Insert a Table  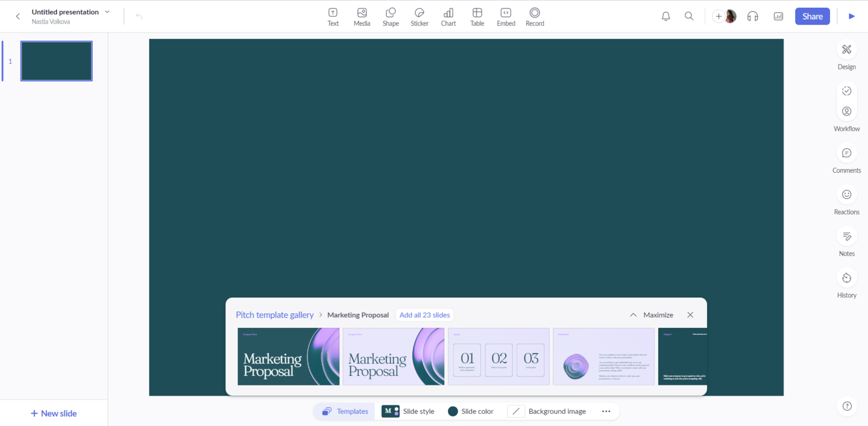point(477,16)
